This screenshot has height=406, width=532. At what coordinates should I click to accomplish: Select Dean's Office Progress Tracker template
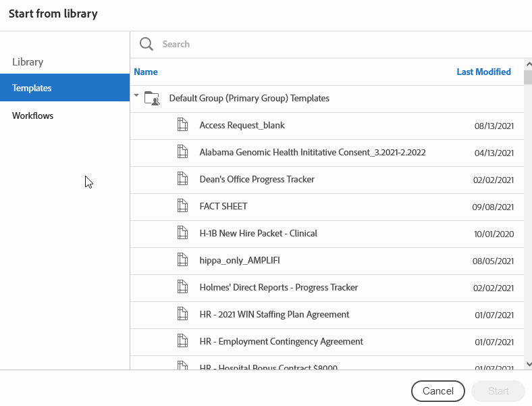coord(327,180)
